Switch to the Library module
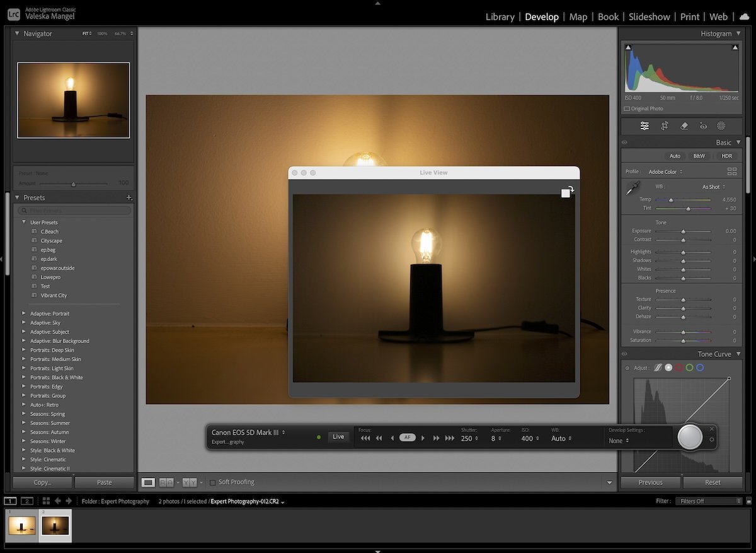Image resolution: width=756 pixels, height=553 pixels. pos(500,16)
